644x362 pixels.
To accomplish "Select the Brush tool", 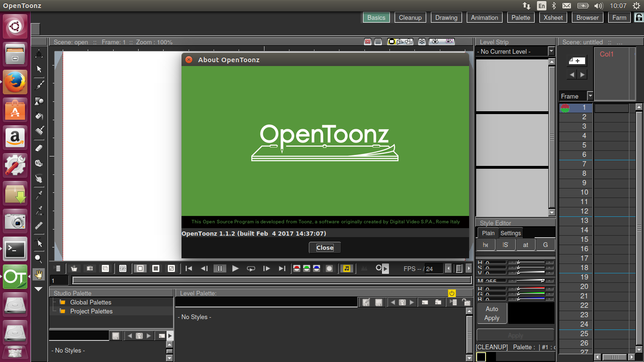I will tap(39, 85).
